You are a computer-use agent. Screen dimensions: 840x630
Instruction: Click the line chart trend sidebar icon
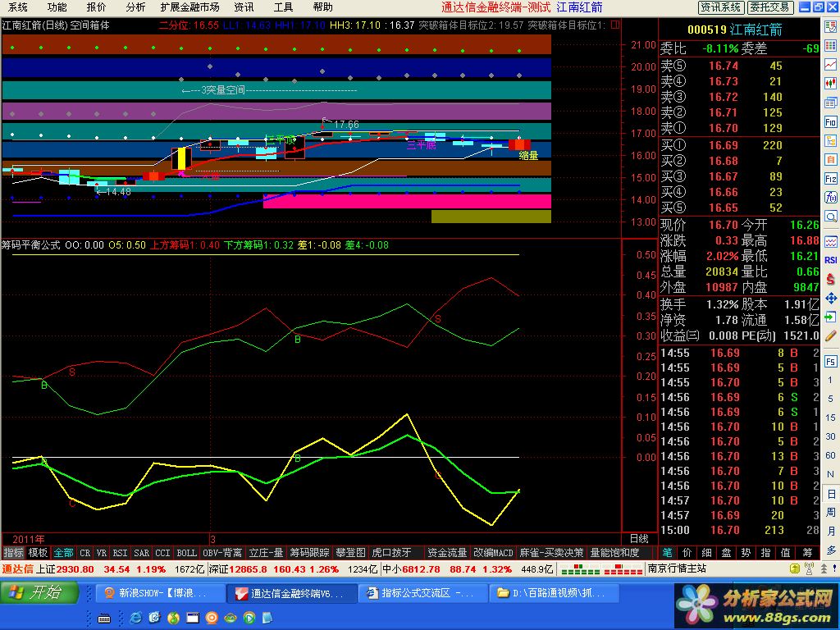coord(831,64)
